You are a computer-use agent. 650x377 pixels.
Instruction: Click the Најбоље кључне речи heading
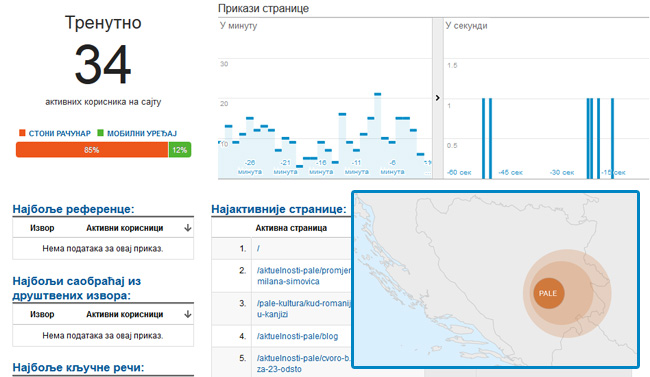click(78, 367)
